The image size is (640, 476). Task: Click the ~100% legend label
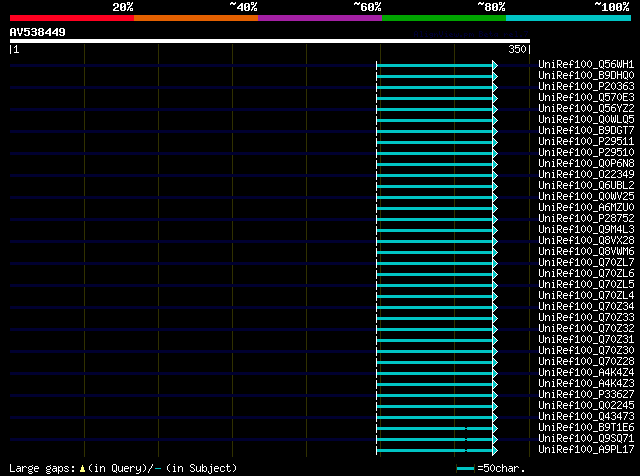point(611,7)
